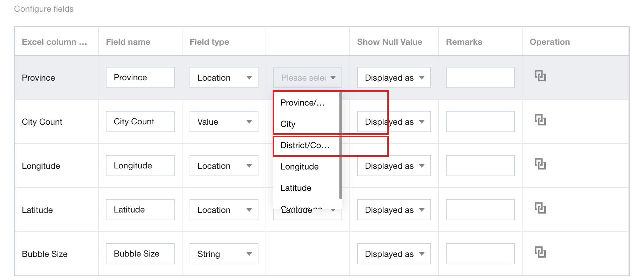Expand the Bubble Size String type dropdown

pos(224,254)
